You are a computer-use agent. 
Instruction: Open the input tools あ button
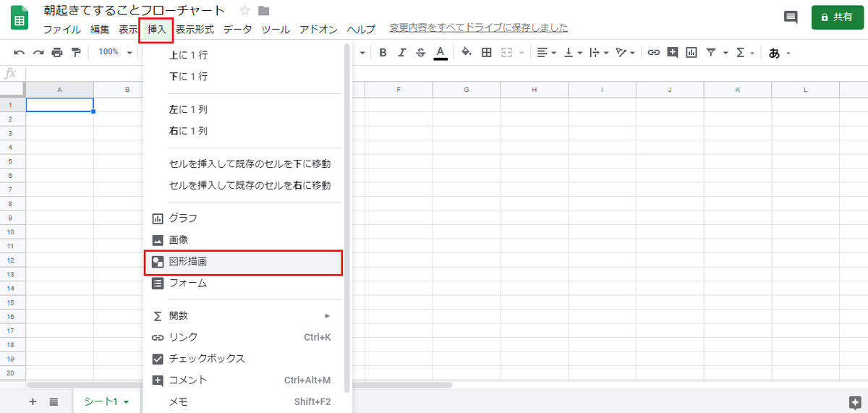click(779, 53)
